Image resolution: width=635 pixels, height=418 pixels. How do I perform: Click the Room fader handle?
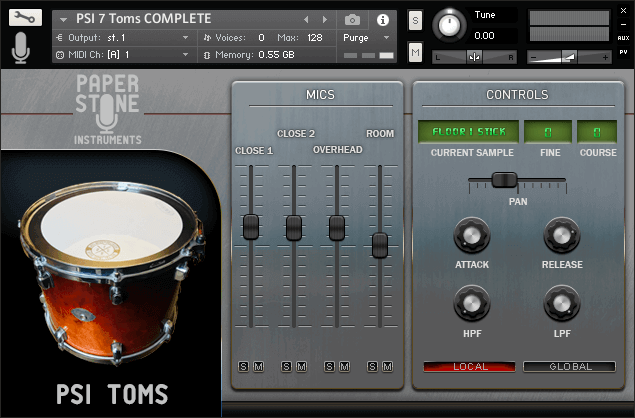(380, 245)
